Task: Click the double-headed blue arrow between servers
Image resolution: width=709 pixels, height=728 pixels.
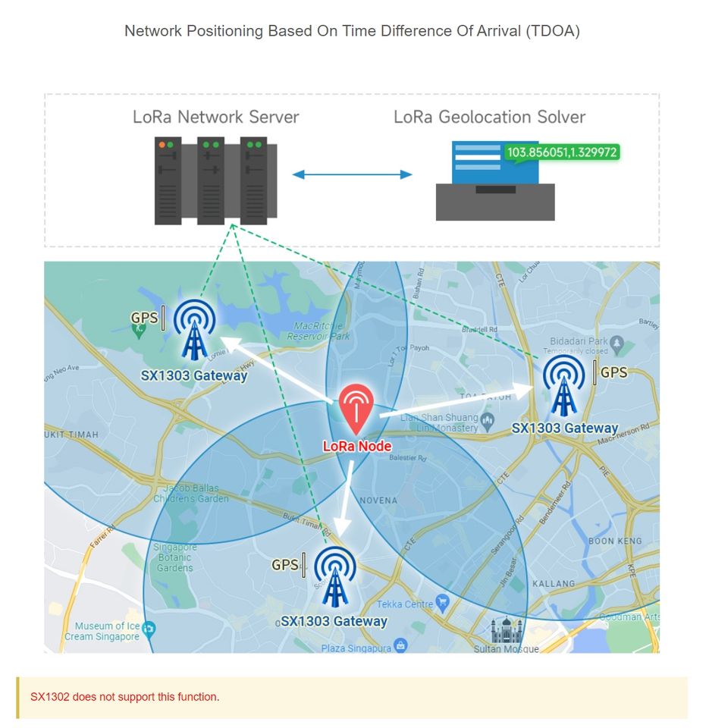Action: click(353, 174)
